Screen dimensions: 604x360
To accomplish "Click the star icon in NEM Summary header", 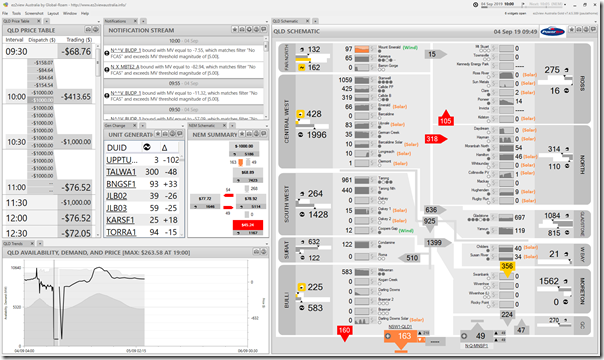I will (242, 134).
